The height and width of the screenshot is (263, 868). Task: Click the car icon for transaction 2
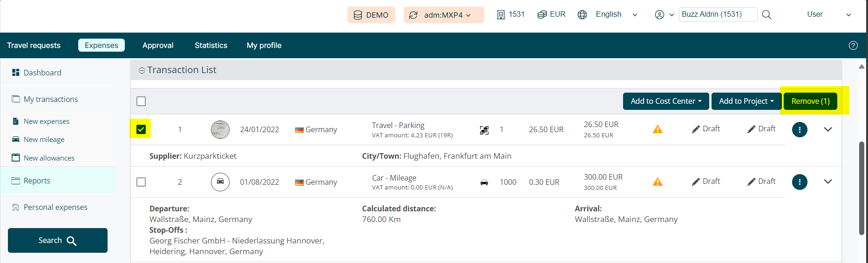coord(220,182)
